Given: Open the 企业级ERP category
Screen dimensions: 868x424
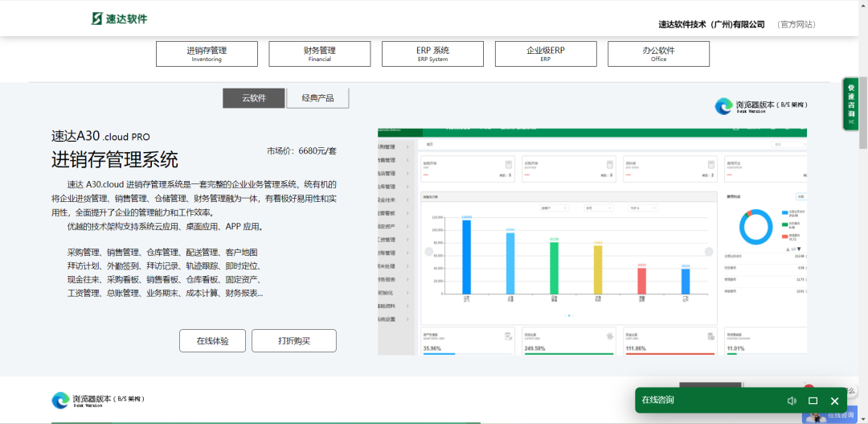Looking at the screenshot, I should pos(545,54).
